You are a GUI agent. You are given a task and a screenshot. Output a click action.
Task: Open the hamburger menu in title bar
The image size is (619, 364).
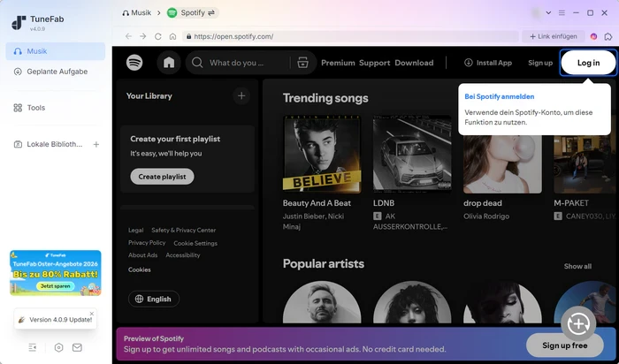tap(562, 12)
